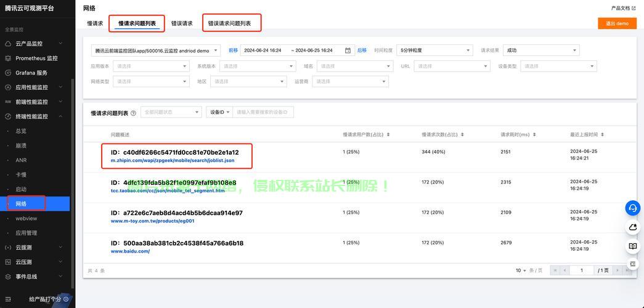The width and height of the screenshot is (644, 308).
Task: Open the 应用版本 dropdown
Action: tap(151, 66)
